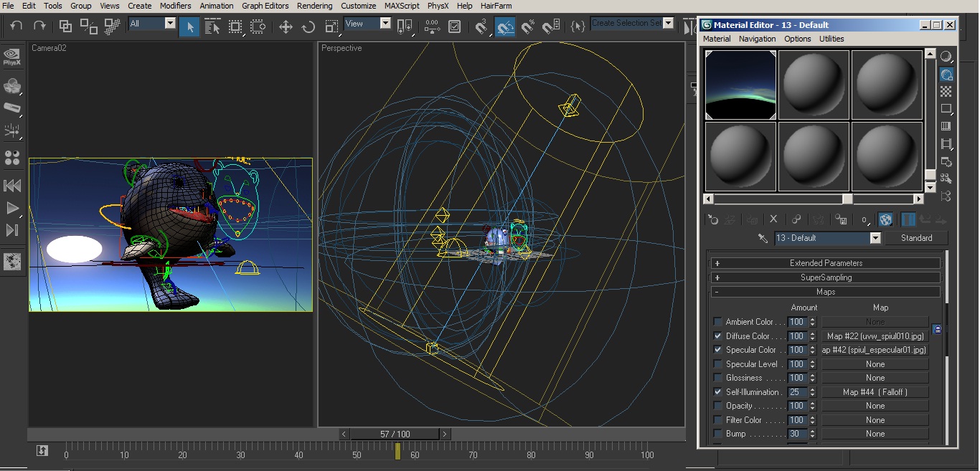Viewport: 980px width, 471px height.
Task: Open the Graph Editors menu
Action: pyautogui.click(x=265, y=6)
